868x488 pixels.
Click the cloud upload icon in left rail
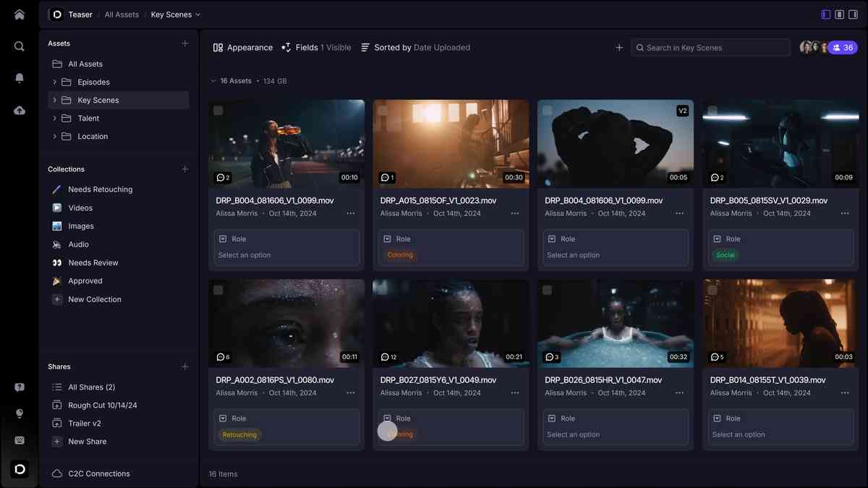(19, 110)
